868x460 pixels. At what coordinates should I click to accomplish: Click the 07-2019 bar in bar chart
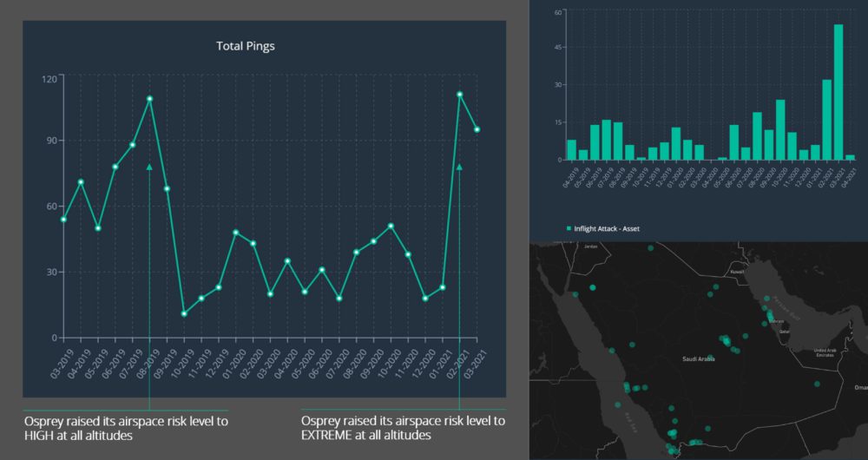(607, 140)
